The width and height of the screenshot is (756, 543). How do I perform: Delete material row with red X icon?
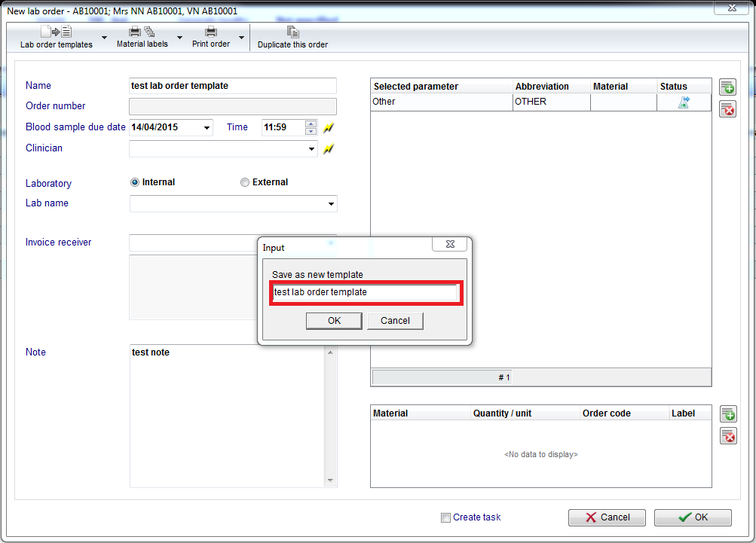tap(728, 435)
